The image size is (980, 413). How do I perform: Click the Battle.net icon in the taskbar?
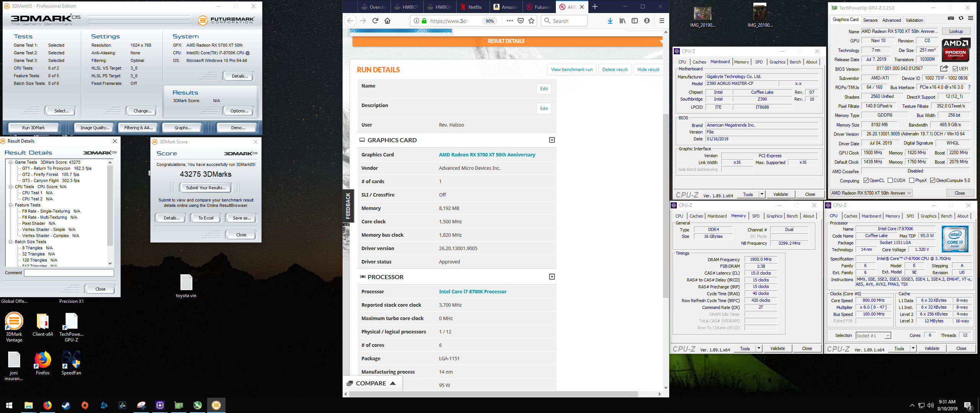104,405
